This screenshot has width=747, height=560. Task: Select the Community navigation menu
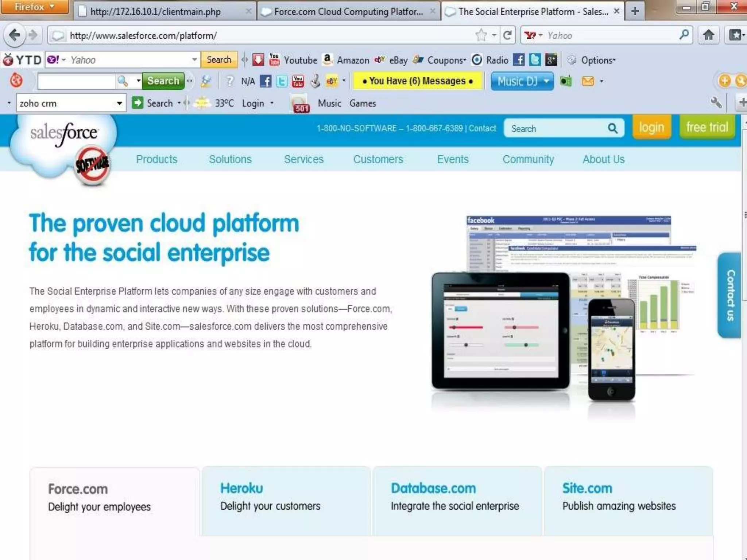coord(528,159)
